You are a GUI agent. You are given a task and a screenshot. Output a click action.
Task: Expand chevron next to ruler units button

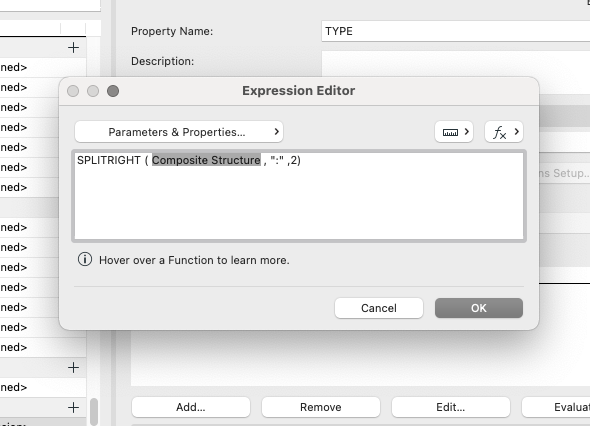(x=467, y=132)
